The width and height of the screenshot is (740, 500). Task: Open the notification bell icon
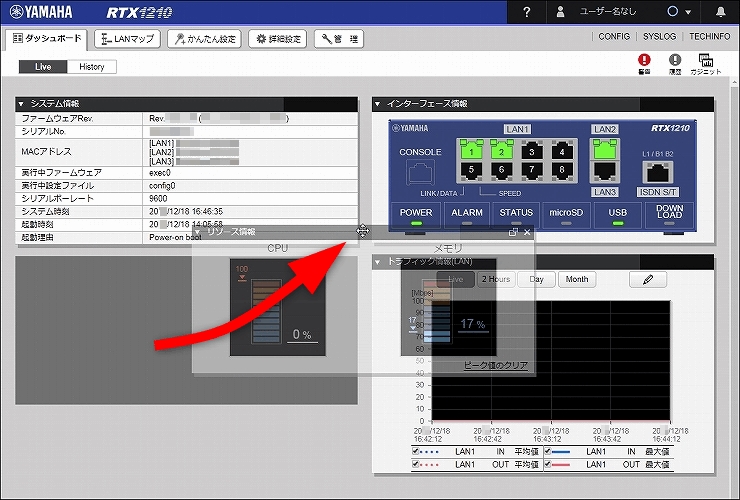point(720,12)
